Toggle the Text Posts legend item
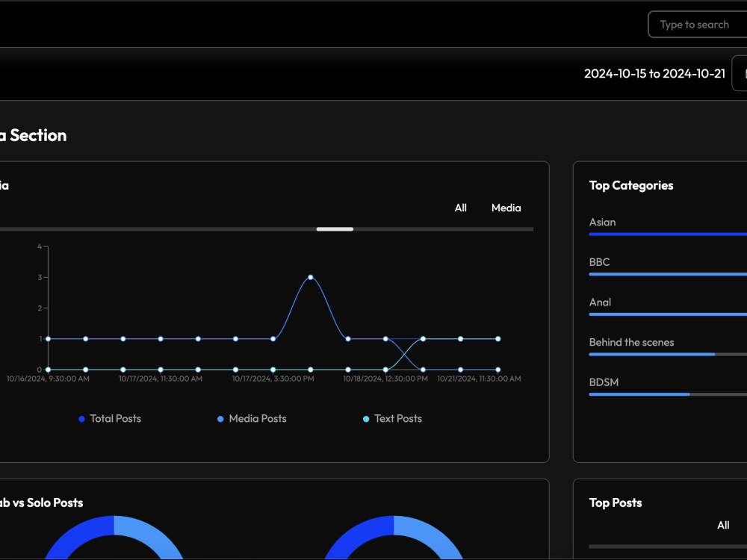This screenshot has height=560, width=747. pos(393,419)
